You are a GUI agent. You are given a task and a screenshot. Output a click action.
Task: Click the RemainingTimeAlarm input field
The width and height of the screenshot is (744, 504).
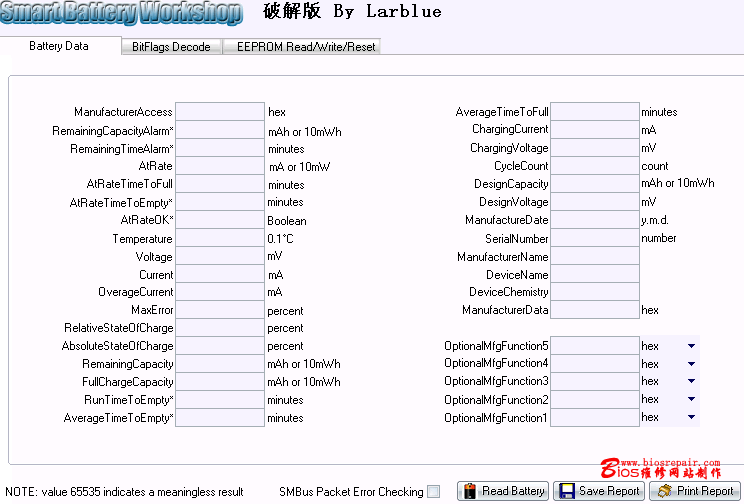point(220,148)
